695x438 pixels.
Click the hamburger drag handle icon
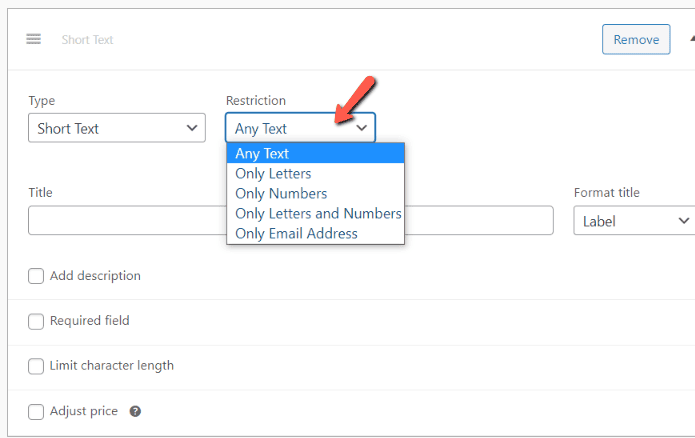click(34, 39)
